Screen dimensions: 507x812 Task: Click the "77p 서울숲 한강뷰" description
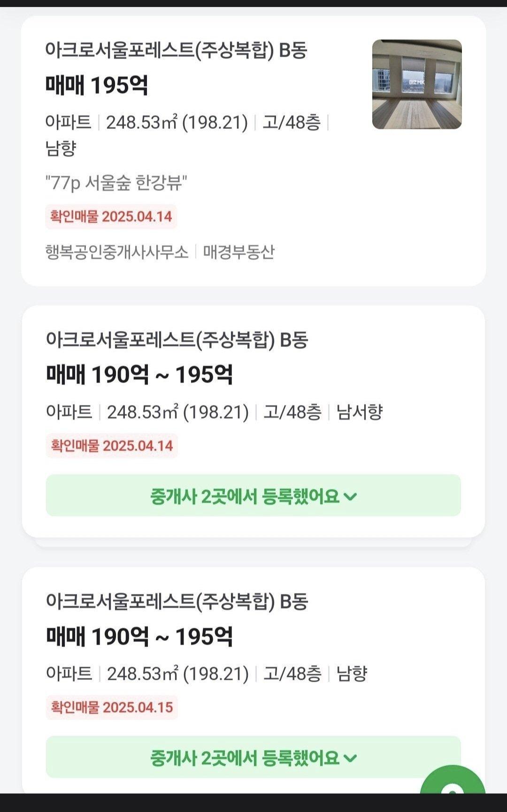(x=116, y=182)
